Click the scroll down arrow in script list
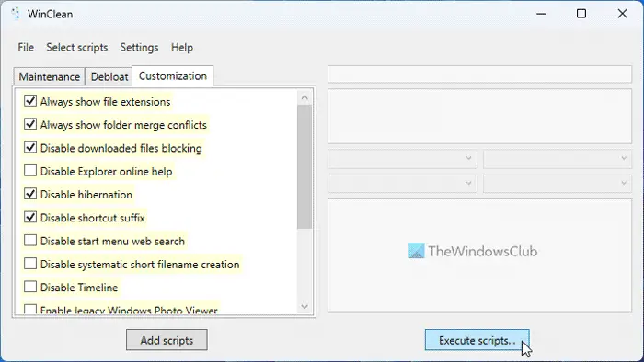Viewport: 644px width, 362px height. point(305,306)
